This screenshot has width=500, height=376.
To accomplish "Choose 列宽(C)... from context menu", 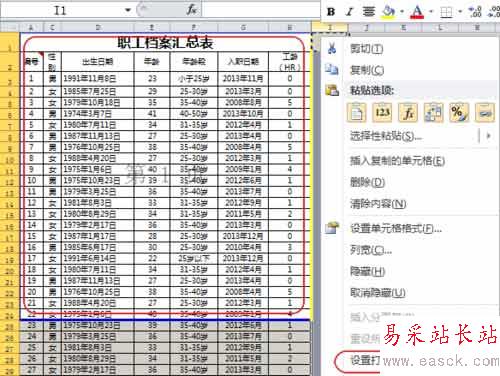I will [371, 250].
